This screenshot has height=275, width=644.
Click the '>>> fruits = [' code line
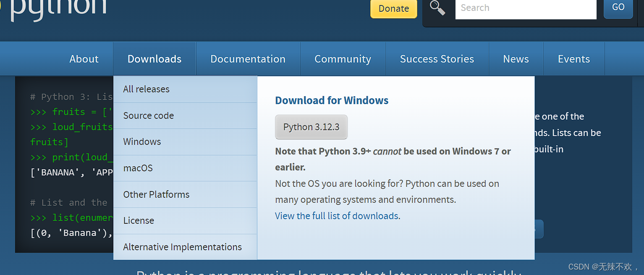point(71,112)
